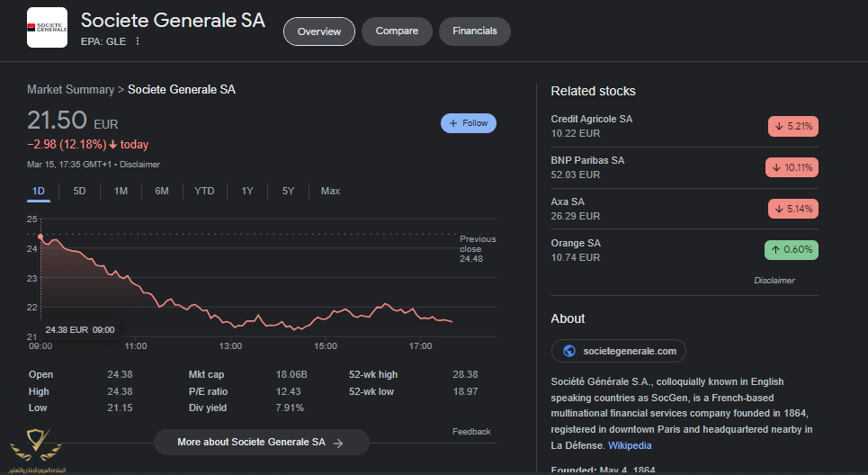The image size is (868, 475).
Task: Open Credit Agricole SA related stock
Action: coord(685,126)
